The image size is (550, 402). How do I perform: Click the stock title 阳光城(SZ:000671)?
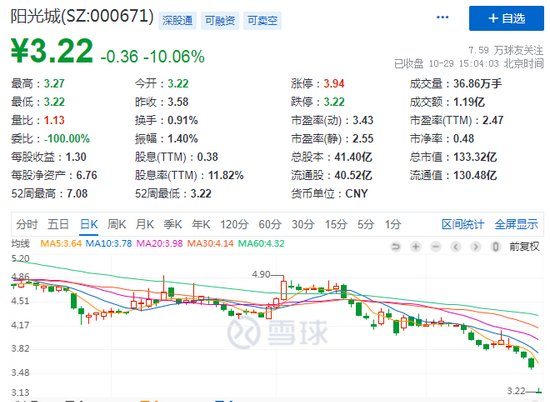point(82,16)
